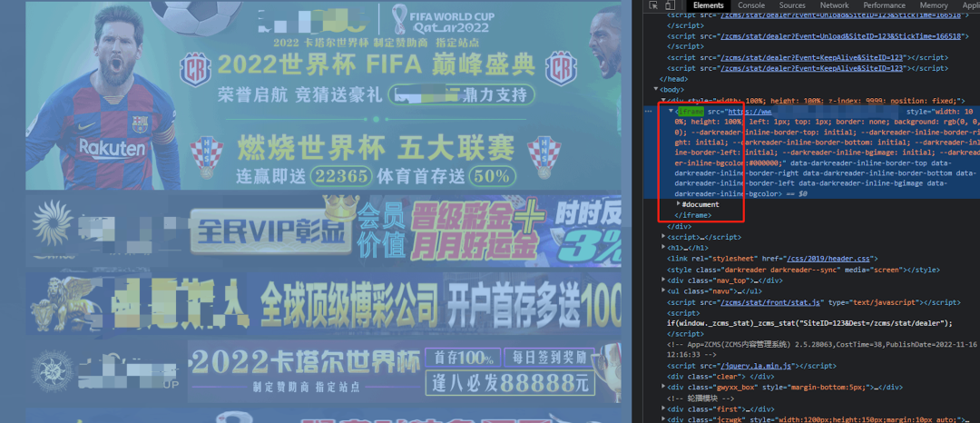Image resolution: width=980 pixels, height=423 pixels.
Task: Click the 每日签到奖励 badge in banner
Action: click(x=550, y=358)
